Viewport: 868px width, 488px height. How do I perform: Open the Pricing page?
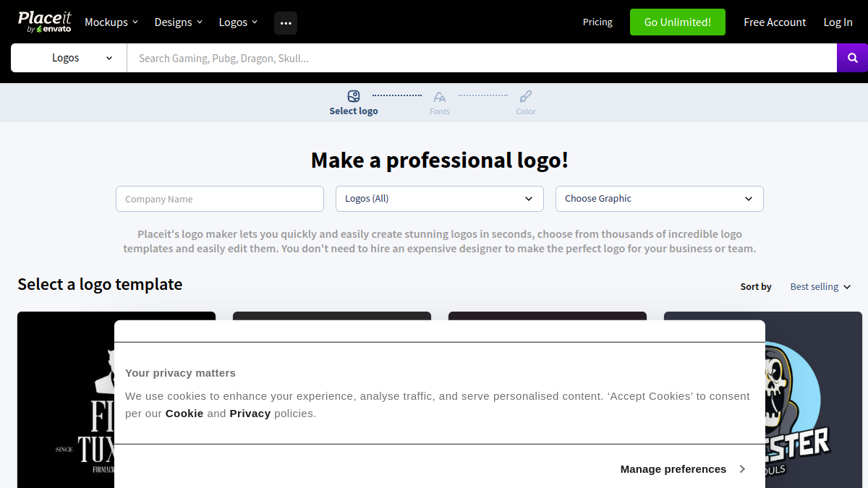point(597,22)
